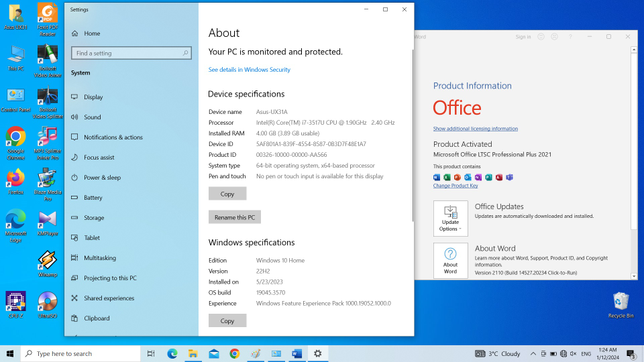Click the ENG language indicator

[586, 354]
